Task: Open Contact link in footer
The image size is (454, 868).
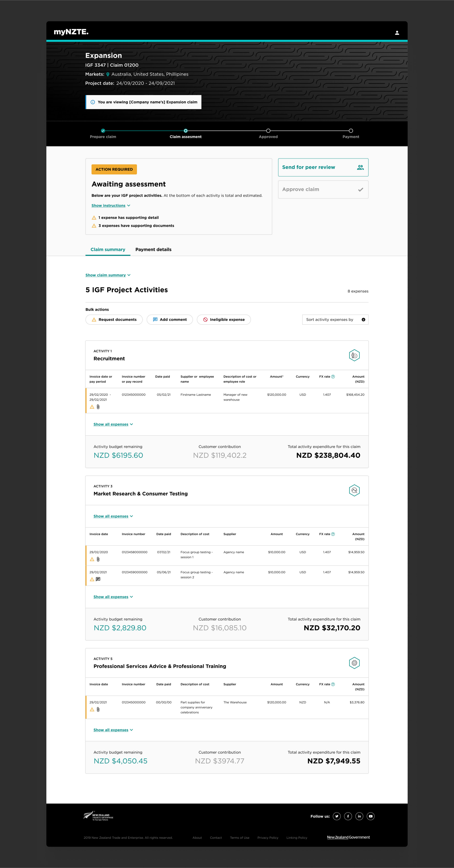Action: click(x=216, y=838)
